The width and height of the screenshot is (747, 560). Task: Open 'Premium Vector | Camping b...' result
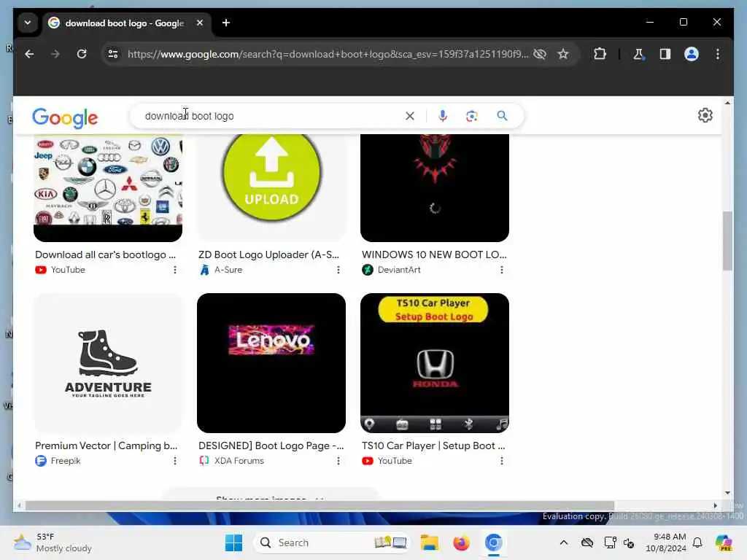tap(107, 446)
